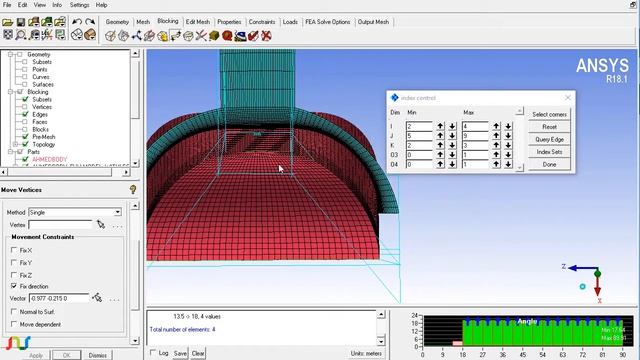
Task: Decrease the J Max index with down arrow
Action: [x=508, y=136]
